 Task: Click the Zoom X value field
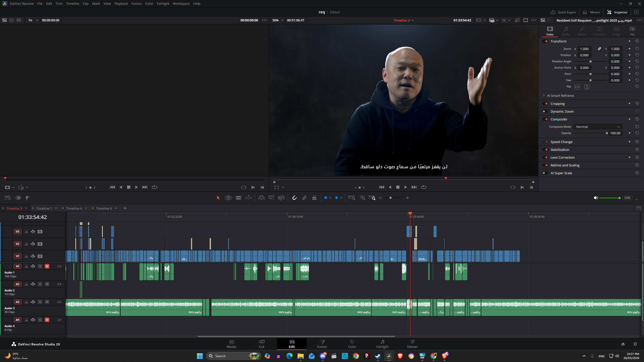click(584, 49)
